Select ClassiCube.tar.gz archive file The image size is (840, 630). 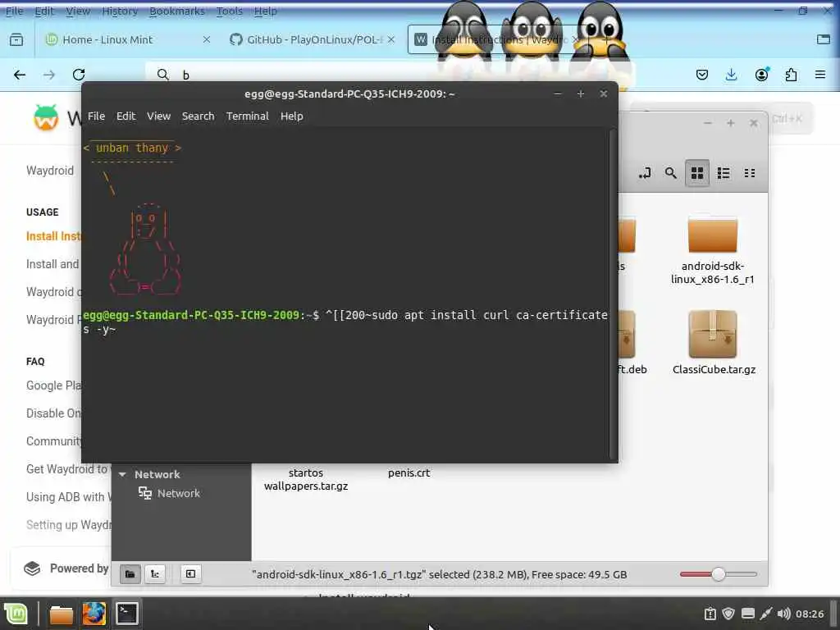pyautogui.click(x=714, y=343)
